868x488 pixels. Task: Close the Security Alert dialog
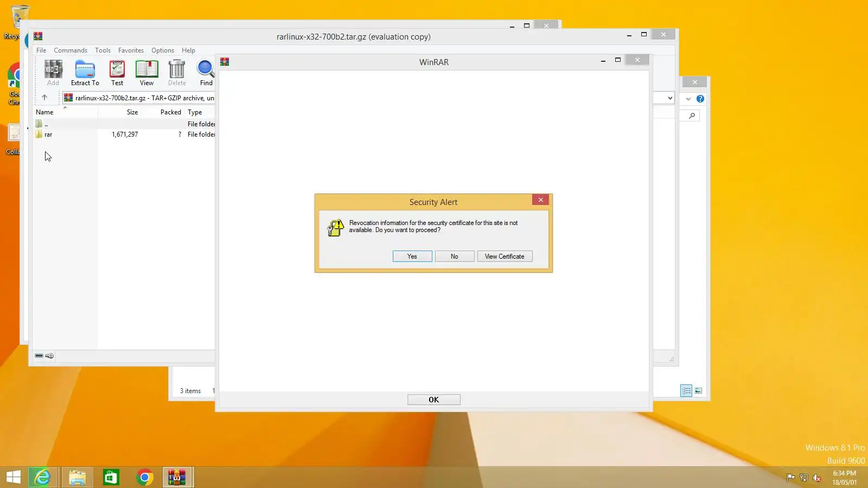[x=540, y=200]
